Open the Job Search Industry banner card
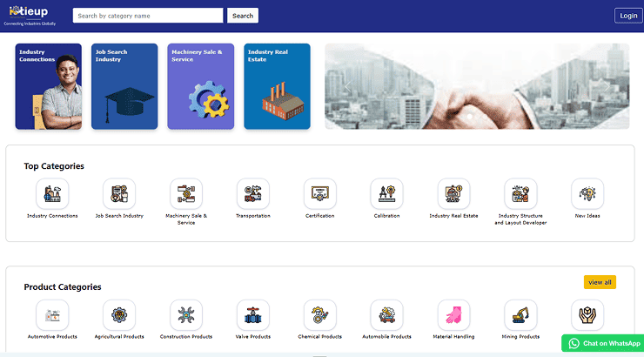Image resolution: width=644 pixels, height=357 pixels. pos(124,86)
